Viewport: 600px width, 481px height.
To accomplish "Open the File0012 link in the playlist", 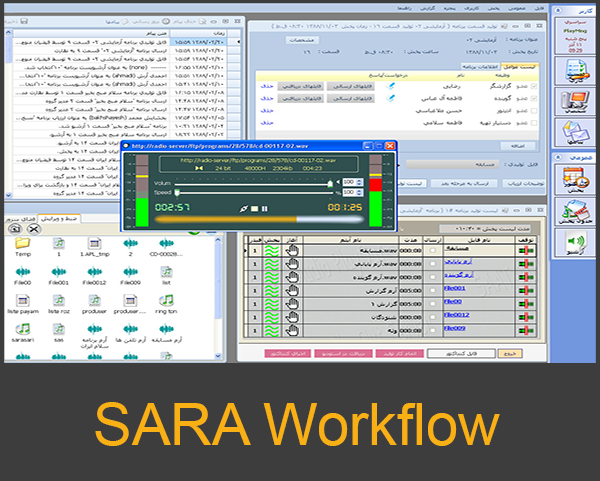I will click(455, 314).
